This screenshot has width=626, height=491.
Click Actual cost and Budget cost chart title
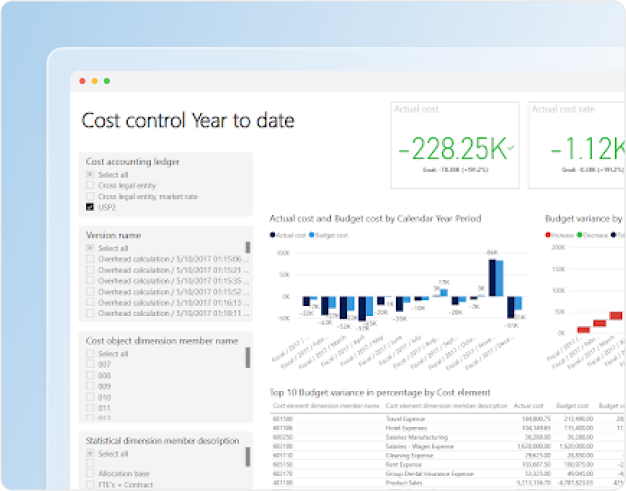(x=375, y=218)
